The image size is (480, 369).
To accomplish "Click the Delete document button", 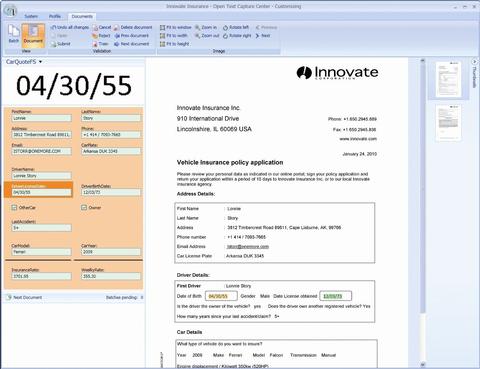I will point(133,27).
